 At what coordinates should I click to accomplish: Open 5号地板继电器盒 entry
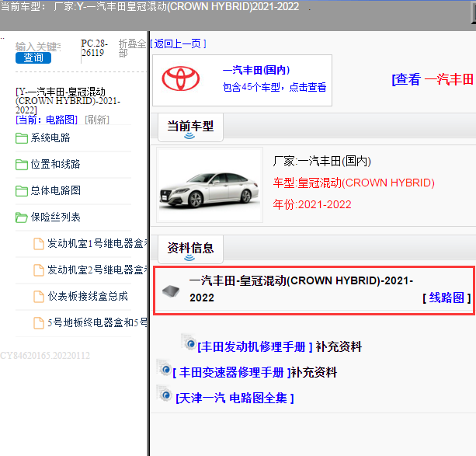click(x=97, y=323)
